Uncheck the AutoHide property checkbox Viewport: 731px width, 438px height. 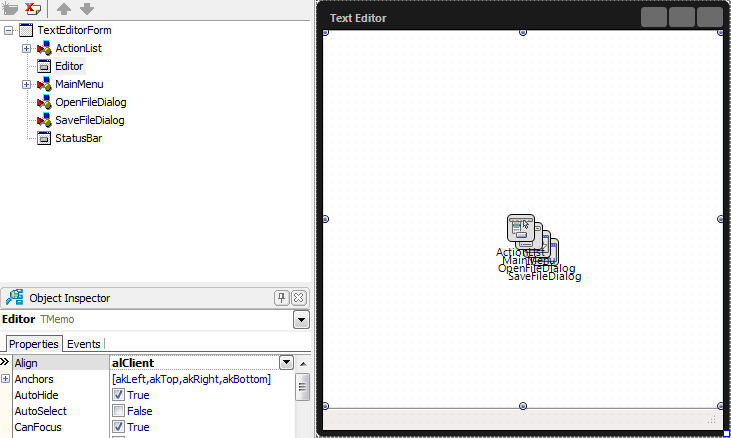(x=119, y=395)
